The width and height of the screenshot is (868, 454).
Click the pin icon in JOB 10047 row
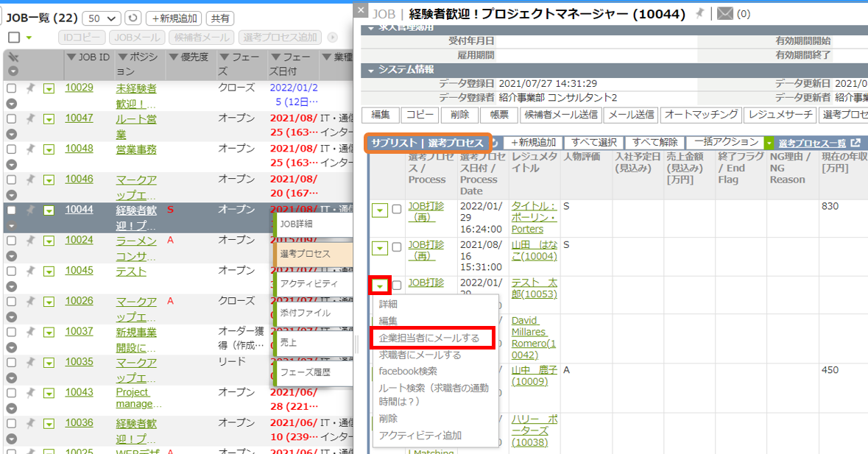point(30,118)
